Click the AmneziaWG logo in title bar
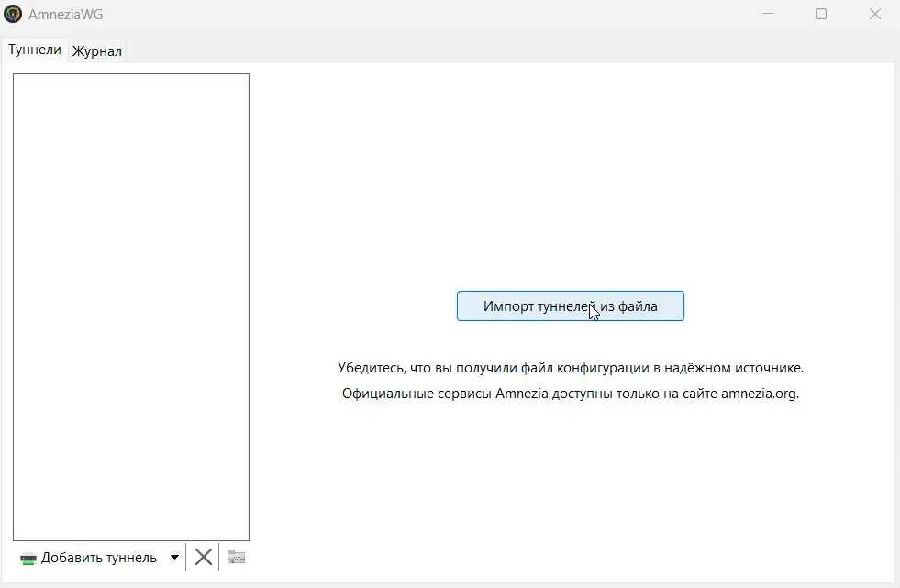This screenshot has height=588, width=900. [x=14, y=14]
